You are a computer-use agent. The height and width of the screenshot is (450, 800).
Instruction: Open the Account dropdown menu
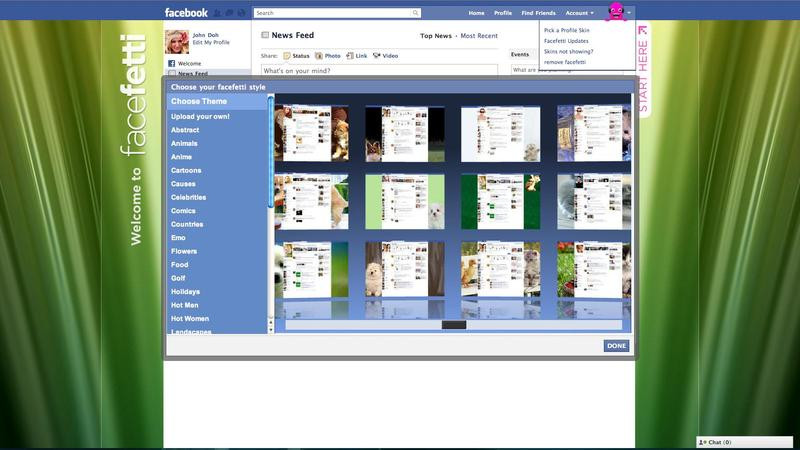(579, 13)
